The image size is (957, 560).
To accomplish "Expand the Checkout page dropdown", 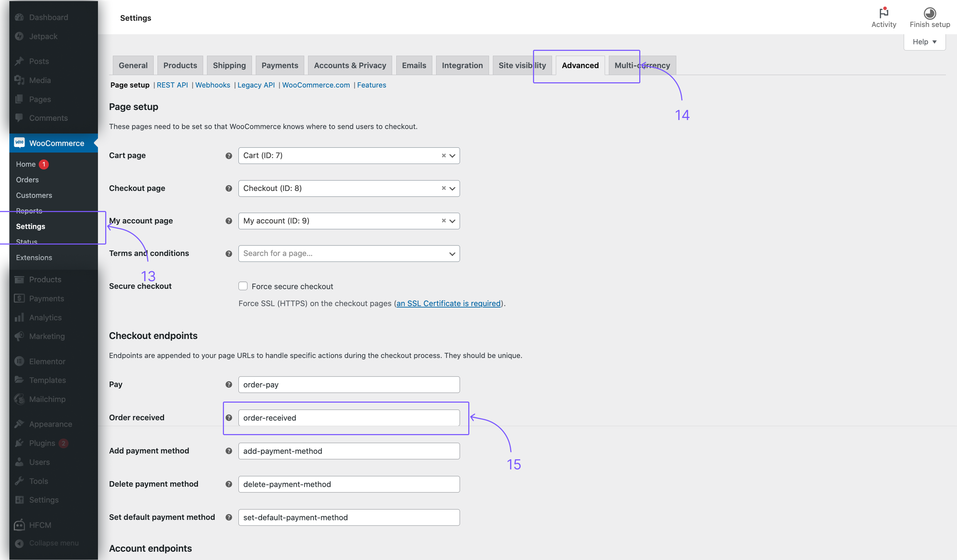I will pyautogui.click(x=452, y=188).
